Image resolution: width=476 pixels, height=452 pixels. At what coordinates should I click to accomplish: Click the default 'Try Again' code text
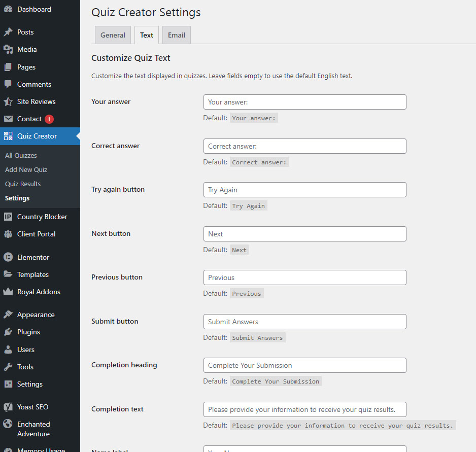(248, 206)
